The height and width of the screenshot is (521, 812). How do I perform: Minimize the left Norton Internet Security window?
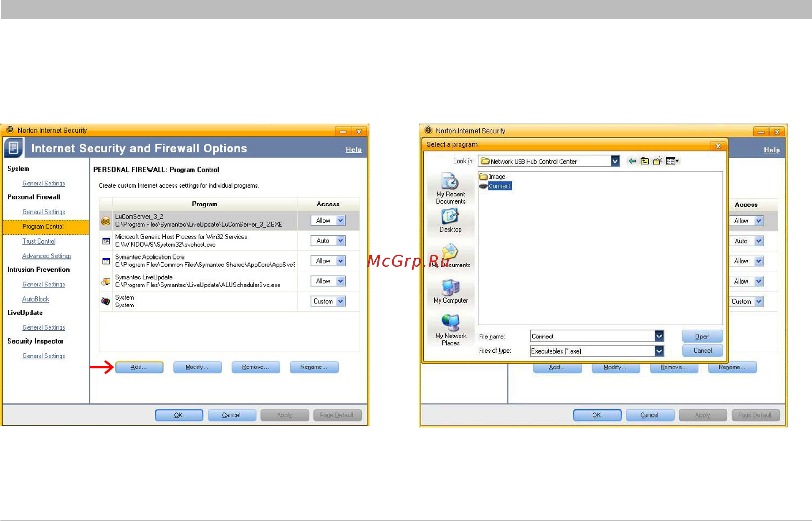tap(343, 131)
